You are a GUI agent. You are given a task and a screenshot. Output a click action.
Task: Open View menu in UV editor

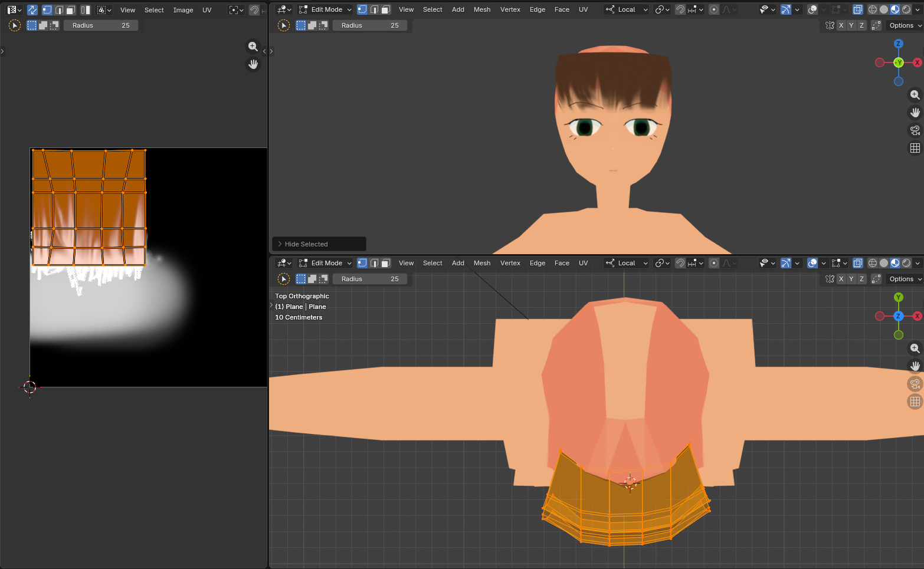(127, 9)
